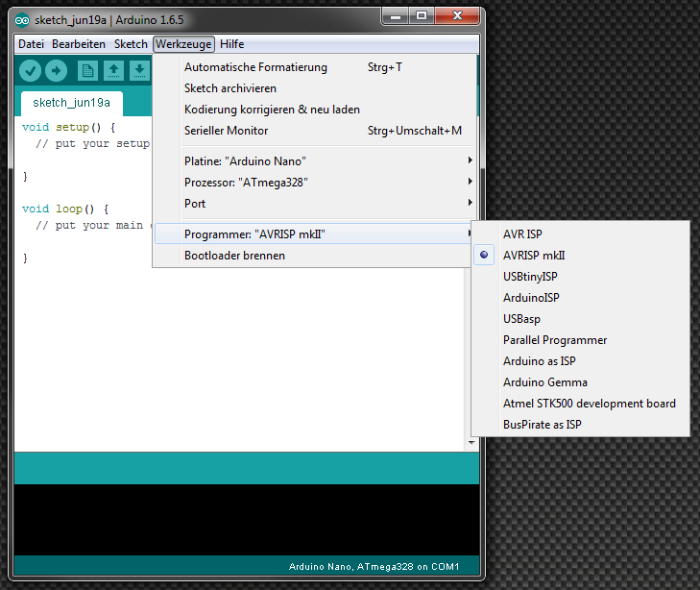Run Automatische Formatierung

tap(314, 67)
